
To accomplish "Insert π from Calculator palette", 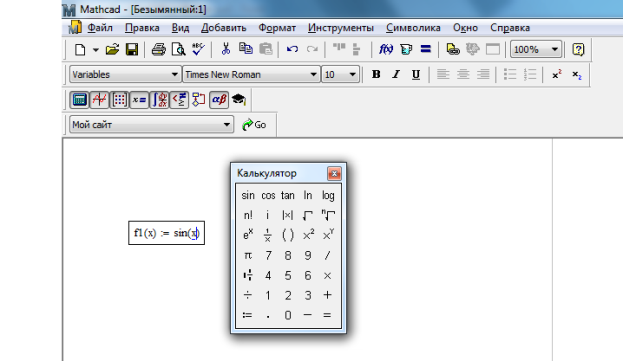I will pos(248,255).
